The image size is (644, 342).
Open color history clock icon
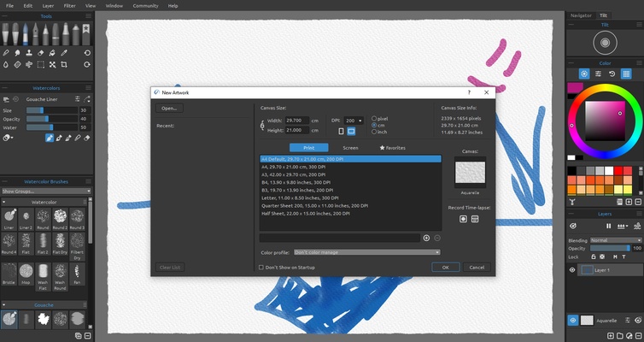tap(612, 74)
